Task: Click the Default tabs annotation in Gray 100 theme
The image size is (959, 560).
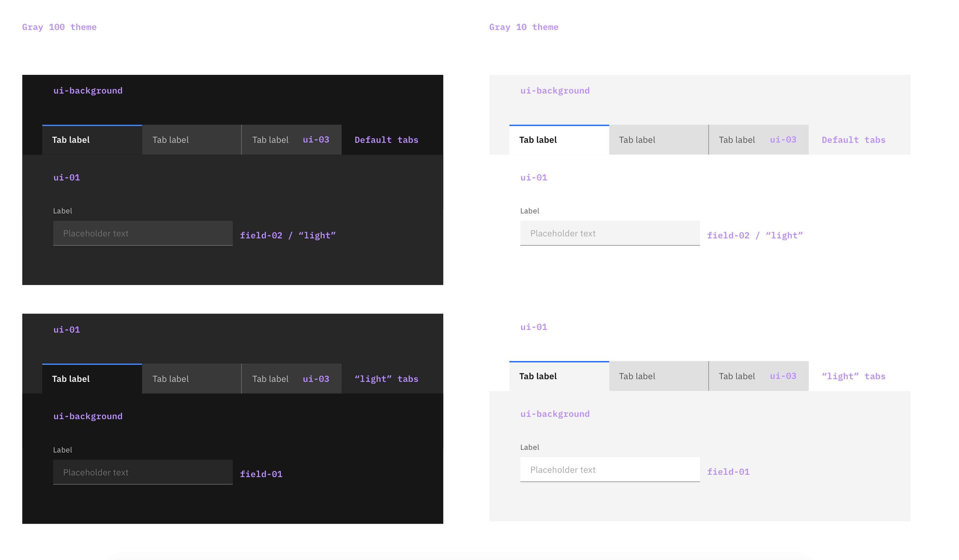Action: (x=386, y=140)
